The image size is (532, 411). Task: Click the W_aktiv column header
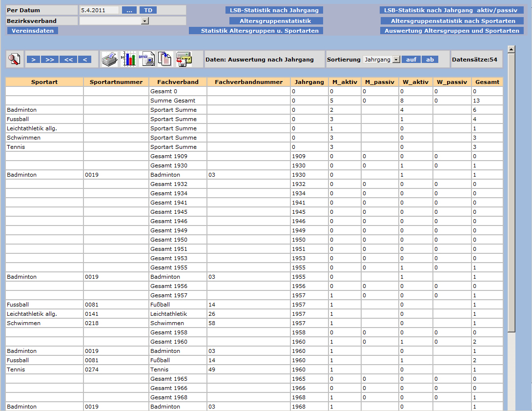click(416, 82)
